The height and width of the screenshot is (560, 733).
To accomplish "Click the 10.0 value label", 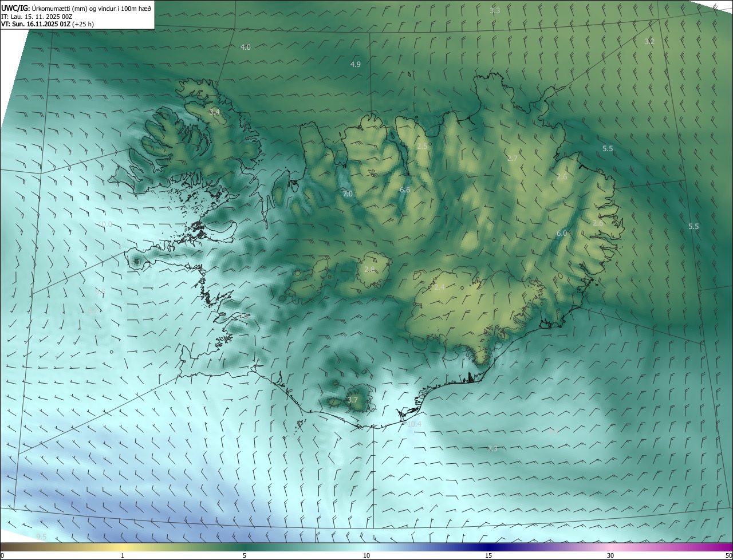I will coord(105,224).
